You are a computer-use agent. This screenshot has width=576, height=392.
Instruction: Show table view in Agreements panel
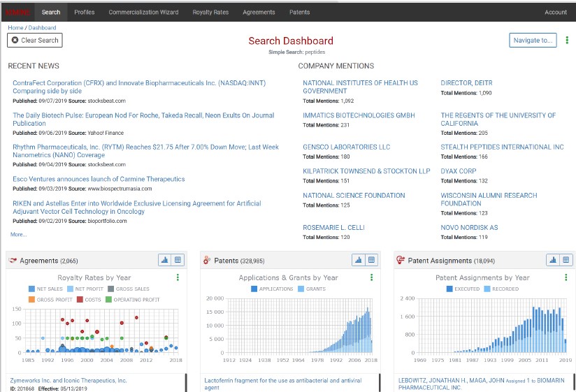(178, 260)
